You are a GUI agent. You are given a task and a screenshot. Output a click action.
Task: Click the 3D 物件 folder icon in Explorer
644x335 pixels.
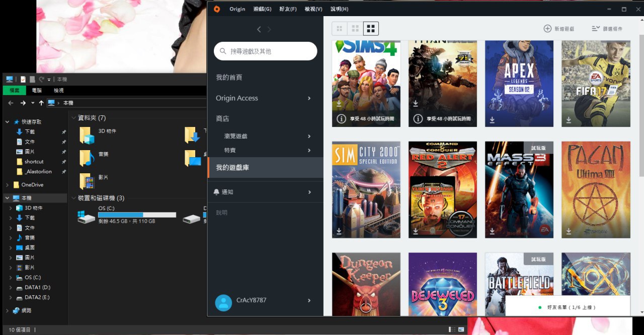(87, 135)
